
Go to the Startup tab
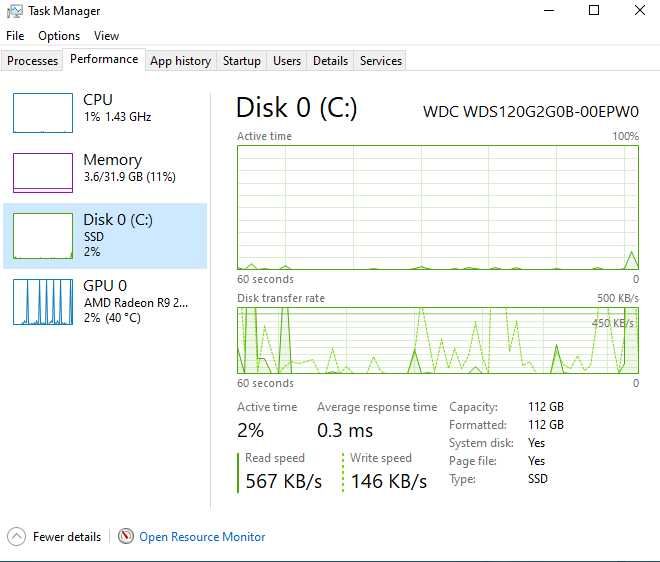tap(241, 61)
